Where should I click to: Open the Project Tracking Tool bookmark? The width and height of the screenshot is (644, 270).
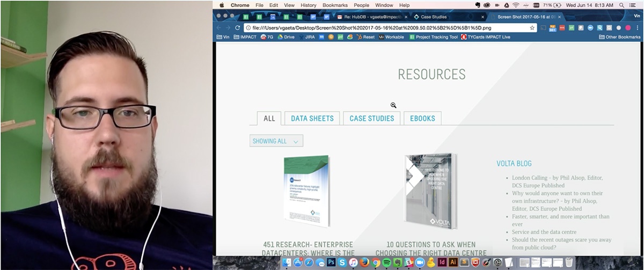434,37
